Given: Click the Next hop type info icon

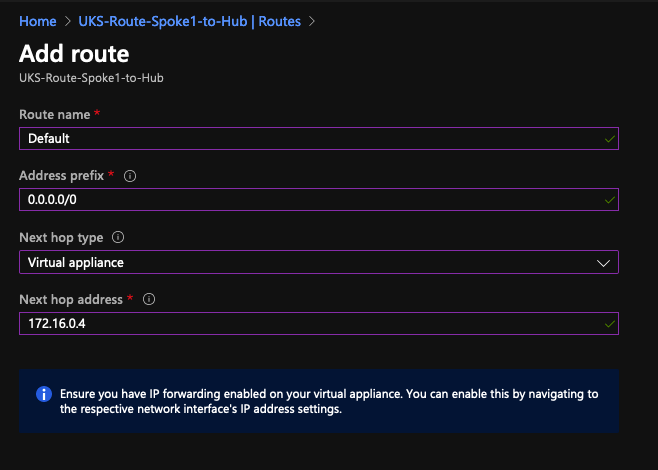Looking at the screenshot, I should point(118,237).
